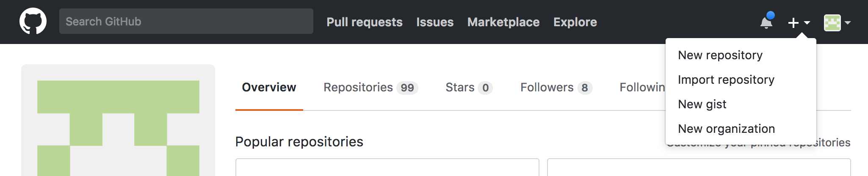Switch to the Overview tab
868x176 pixels.
(269, 87)
